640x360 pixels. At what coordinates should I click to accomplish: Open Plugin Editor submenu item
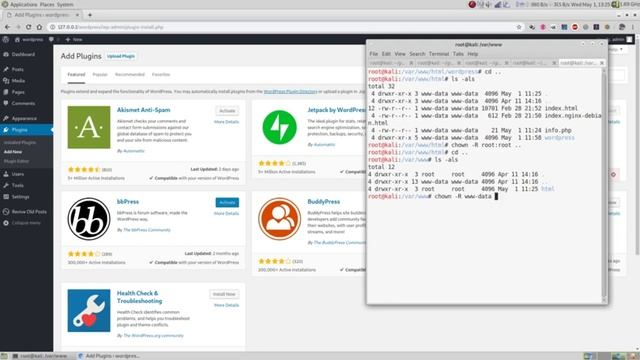click(x=16, y=161)
